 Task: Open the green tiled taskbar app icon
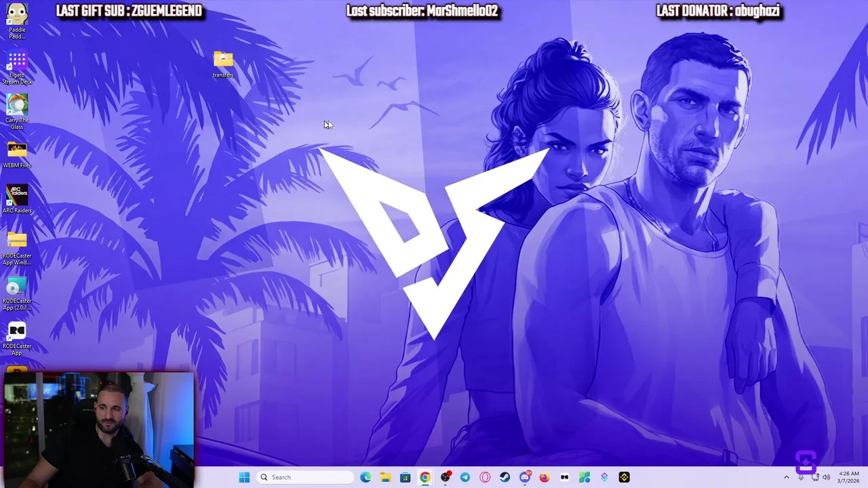(585, 477)
